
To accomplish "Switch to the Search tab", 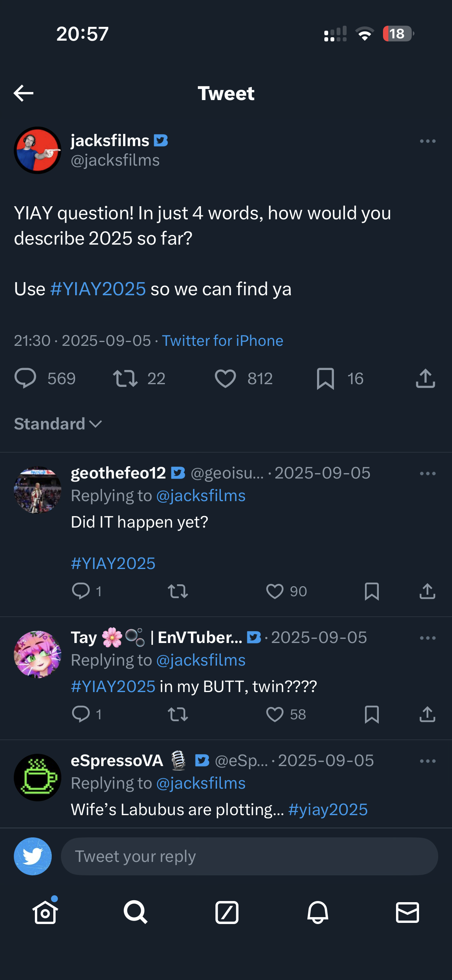I will pos(135,912).
